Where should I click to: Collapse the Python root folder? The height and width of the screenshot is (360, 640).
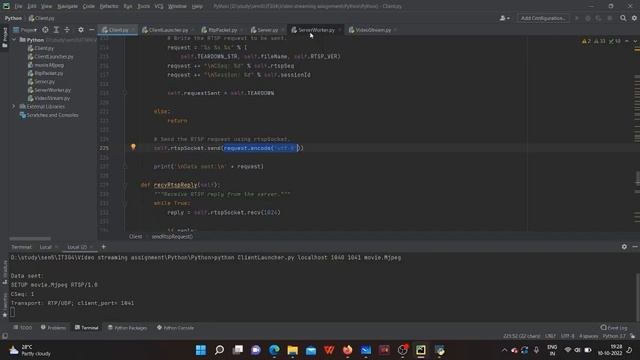pos(14,40)
